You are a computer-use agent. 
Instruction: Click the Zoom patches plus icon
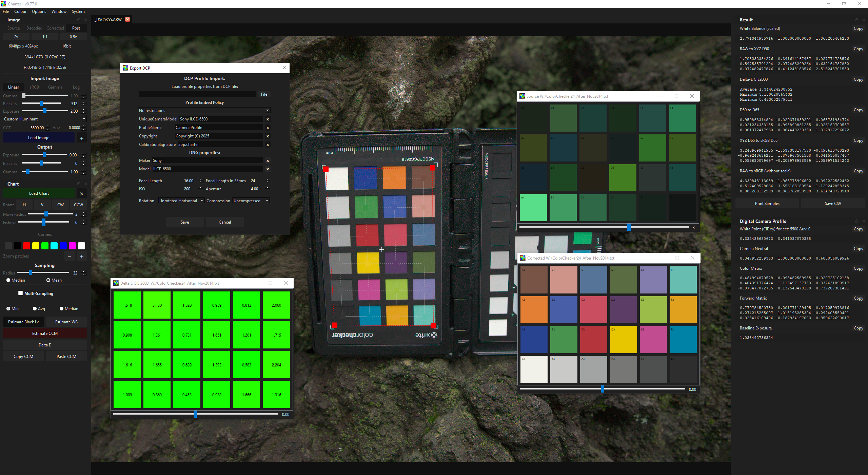coord(81,257)
